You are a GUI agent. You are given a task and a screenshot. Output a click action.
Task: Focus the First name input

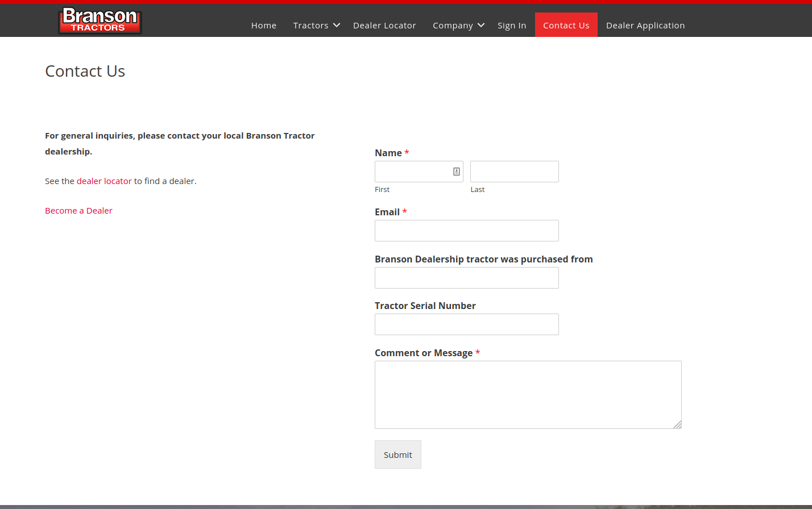tap(419, 172)
